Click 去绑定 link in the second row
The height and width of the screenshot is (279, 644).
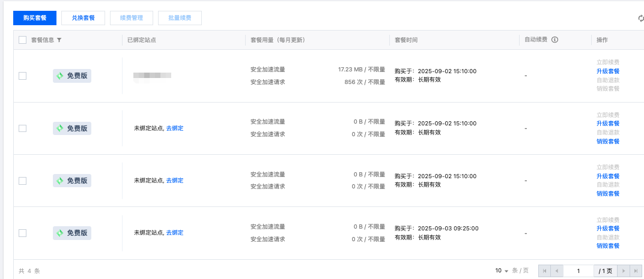tap(175, 128)
